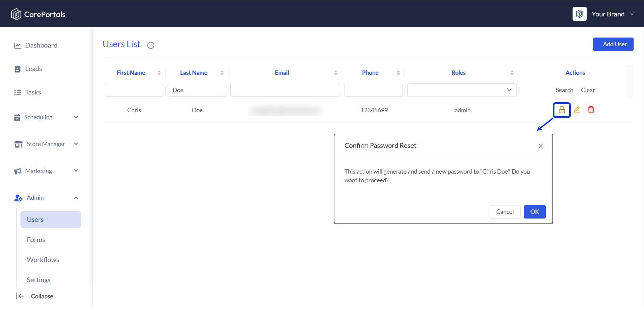Viewport: 644px width, 309px height.
Task: Sort the Email column
Action: pos(335,73)
